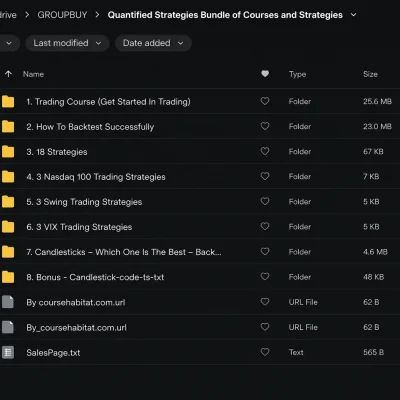Click text file icon of SalesPage.txt
The width and height of the screenshot is (400, 400).
[x=8, y=352]
